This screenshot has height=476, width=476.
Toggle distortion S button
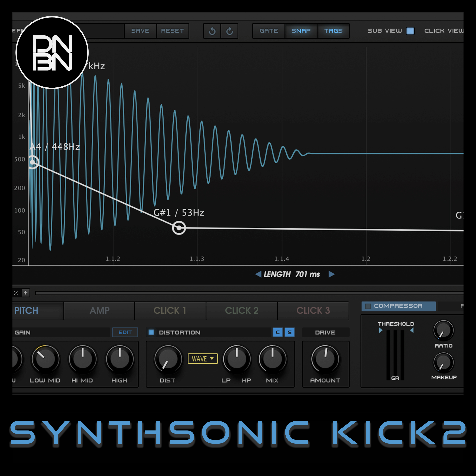pos(290,332)
